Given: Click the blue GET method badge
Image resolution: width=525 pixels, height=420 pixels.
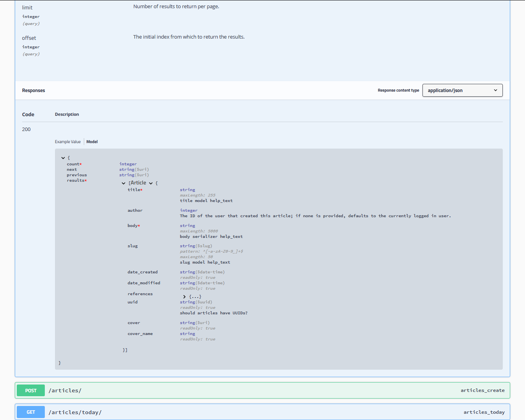Looking at the screenshot, I should 30,412.
